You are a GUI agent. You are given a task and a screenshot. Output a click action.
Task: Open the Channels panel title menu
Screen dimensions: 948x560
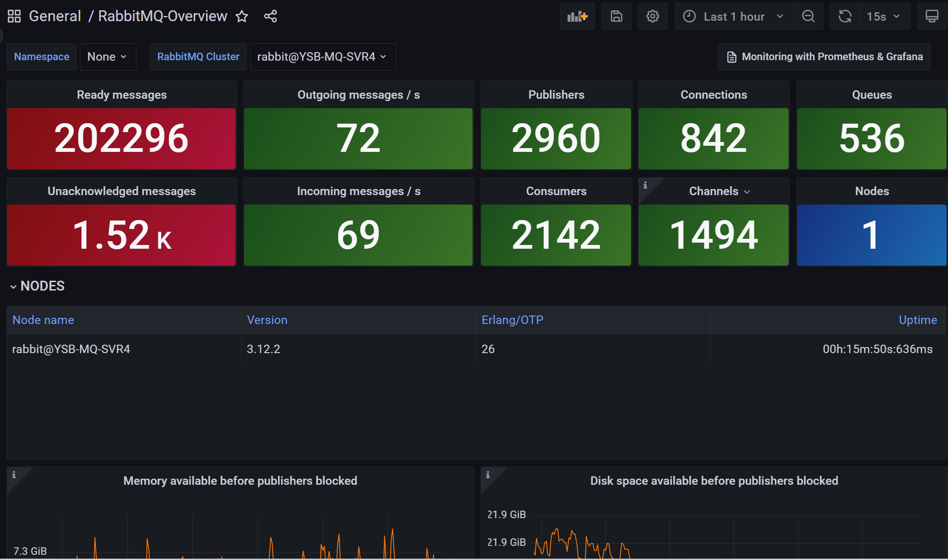click(719, 191)
